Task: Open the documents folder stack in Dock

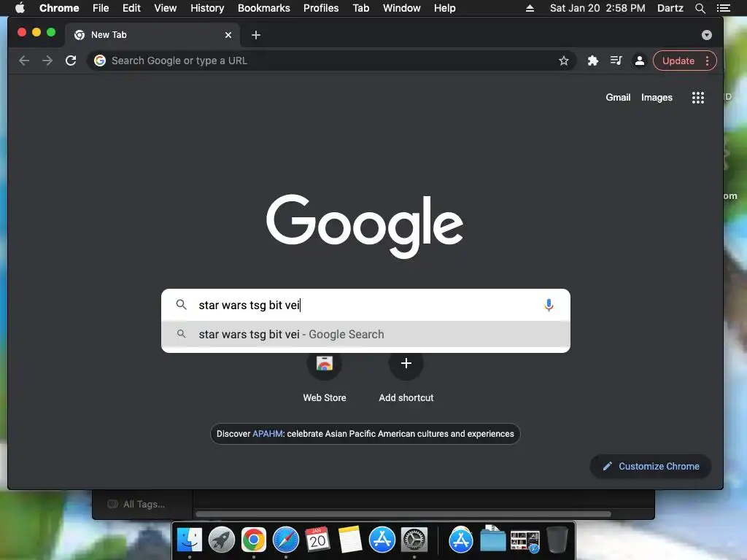Action: point(492,539)
